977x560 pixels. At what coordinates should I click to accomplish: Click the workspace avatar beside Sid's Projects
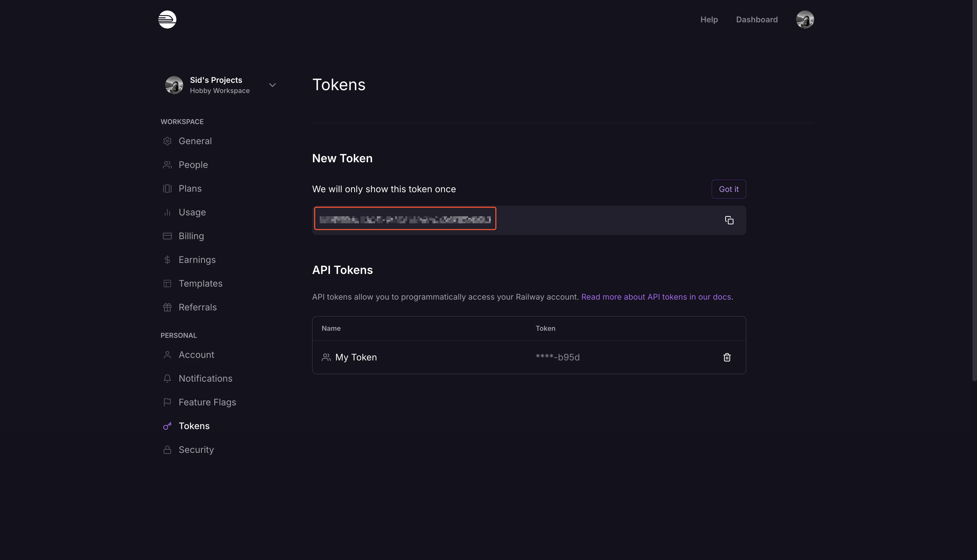pyautogui.click(x=174, y=85)
